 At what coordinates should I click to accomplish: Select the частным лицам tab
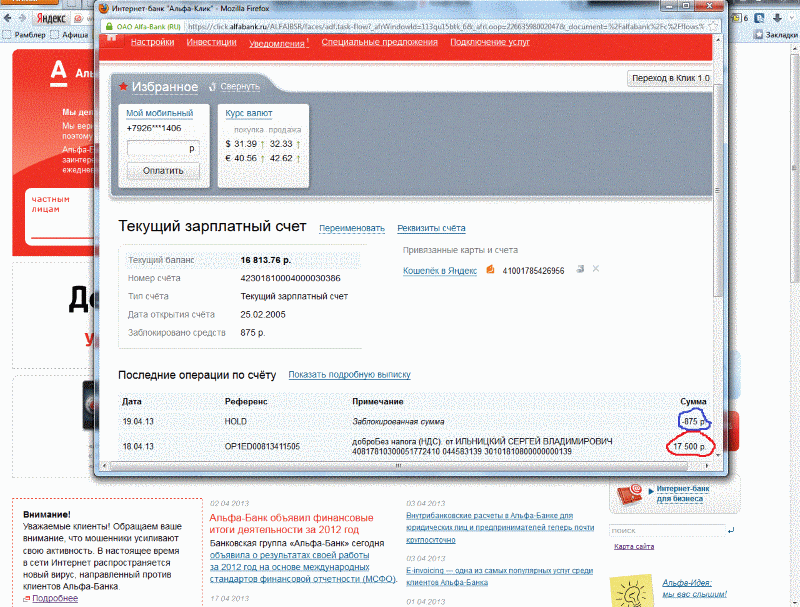pos(51,204)
